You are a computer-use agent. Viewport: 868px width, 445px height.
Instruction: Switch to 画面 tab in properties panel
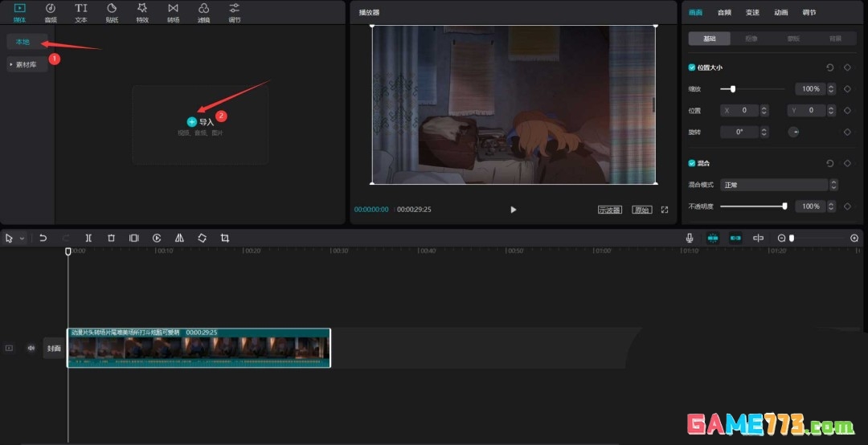click(695, 12)
